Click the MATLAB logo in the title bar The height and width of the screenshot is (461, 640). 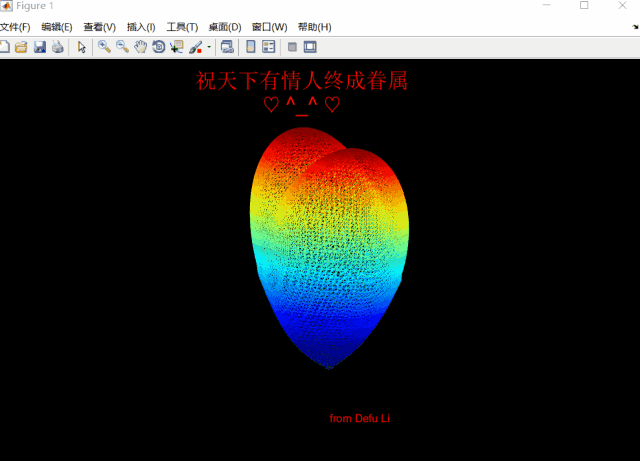click(x=6, y=6)
